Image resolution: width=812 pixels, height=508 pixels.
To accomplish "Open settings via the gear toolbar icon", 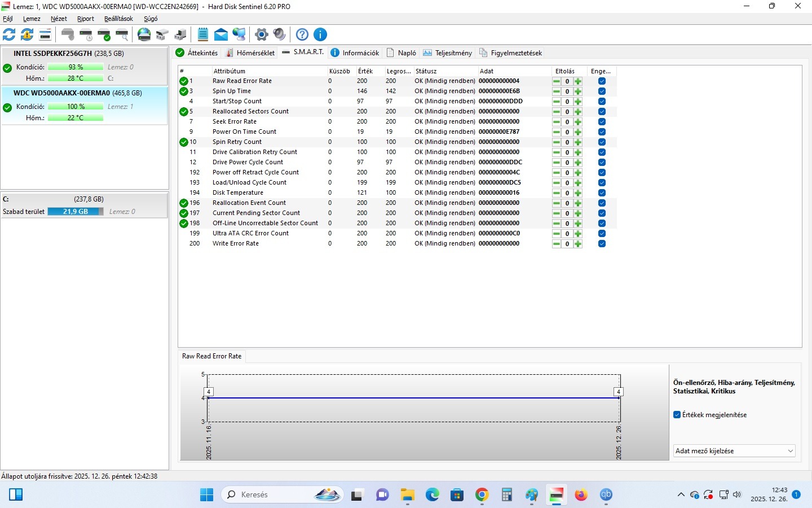I will click(x=262, y=34).
